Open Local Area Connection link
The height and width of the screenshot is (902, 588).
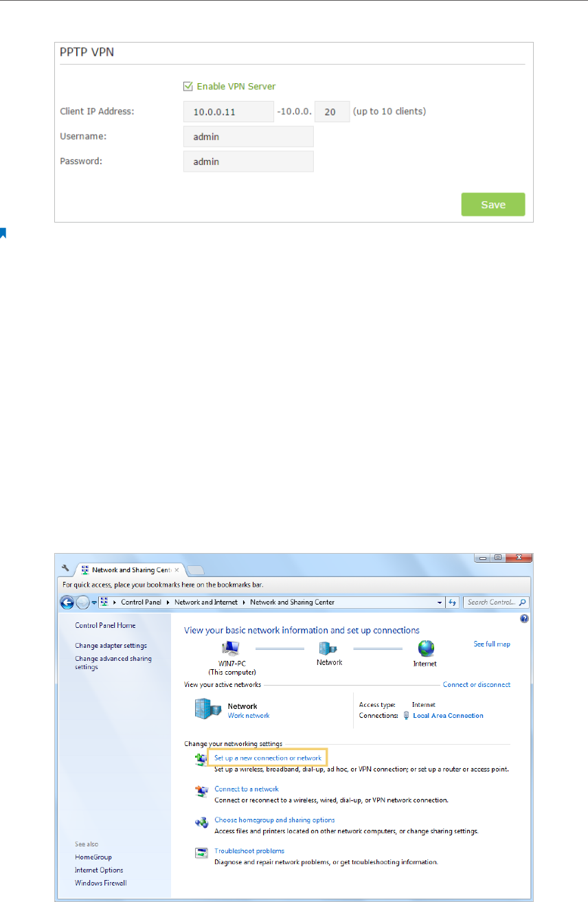coord(448,715)
